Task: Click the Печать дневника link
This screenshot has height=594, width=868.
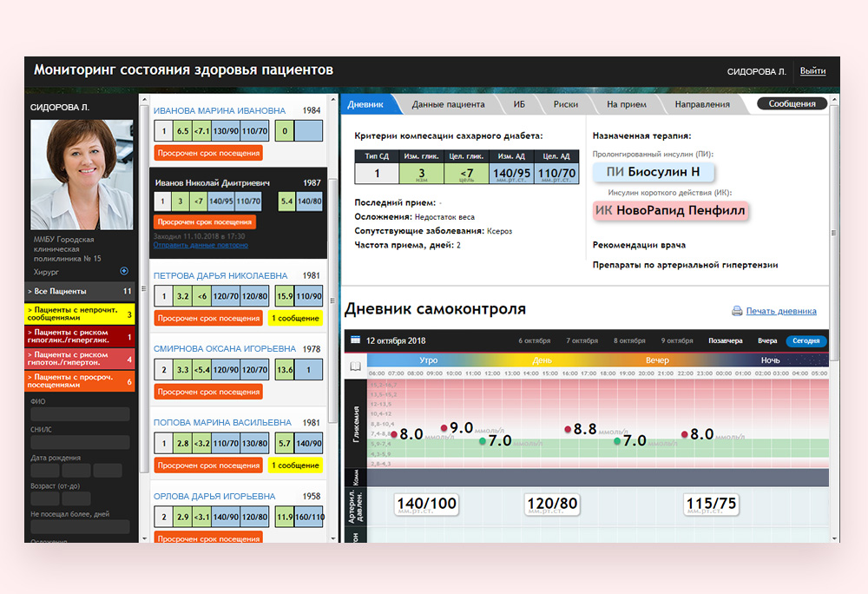Action: tap(781, 311)
